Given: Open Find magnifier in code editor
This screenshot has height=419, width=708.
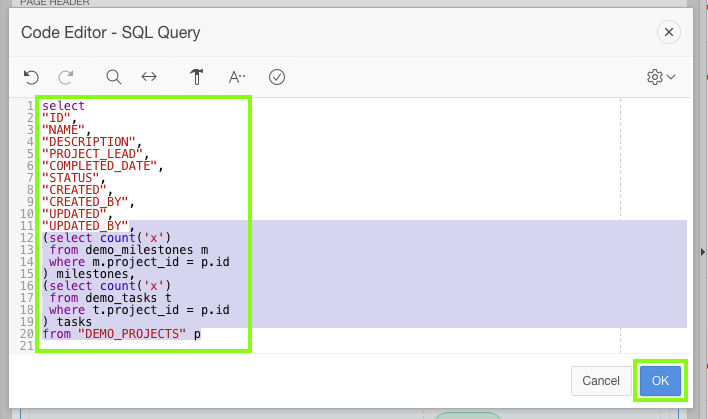Looking at the screenshot, I should pyautogui.click(x=114, y=77).
